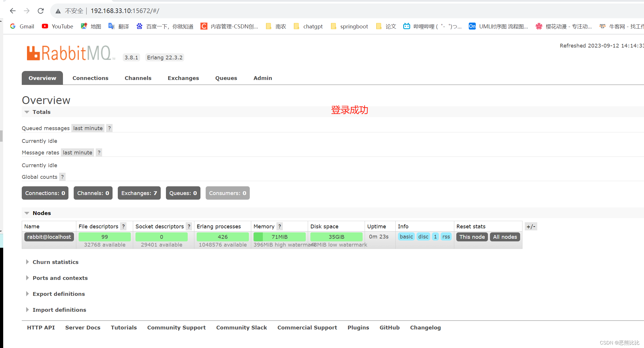644x348 pixels.
Task: Click the Memory 71MiB usage bar
Action: [x=280, y=237]
